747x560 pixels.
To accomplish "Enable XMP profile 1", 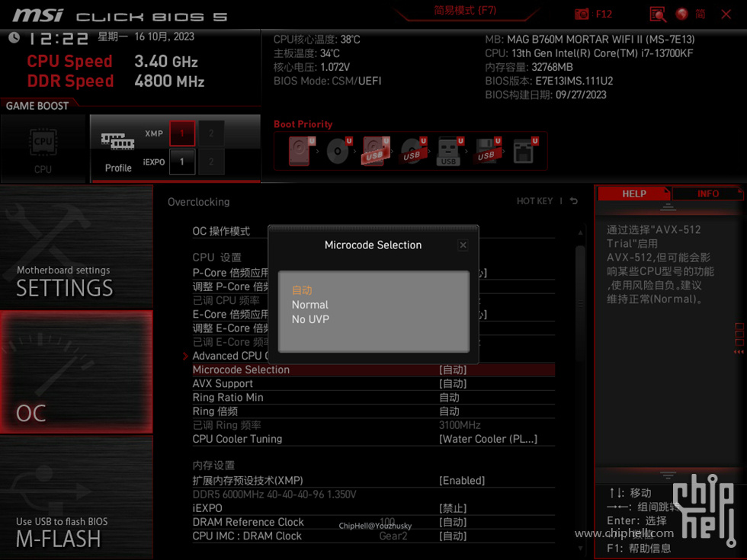I will (182, 133).
